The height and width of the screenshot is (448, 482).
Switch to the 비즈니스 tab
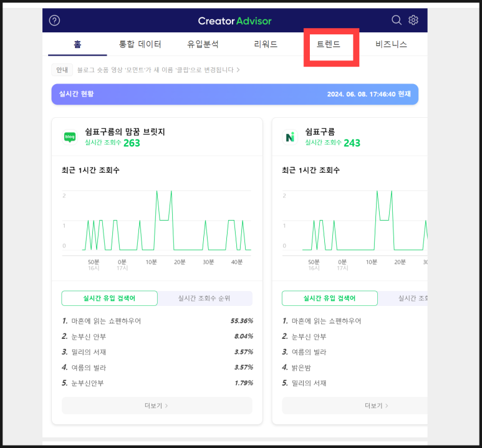391,45
